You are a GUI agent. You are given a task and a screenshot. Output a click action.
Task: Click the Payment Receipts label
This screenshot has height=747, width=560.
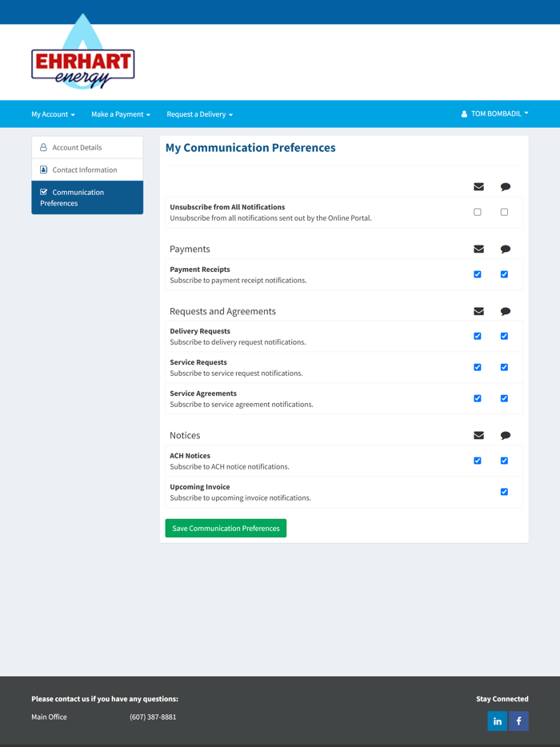click(200, 270)
